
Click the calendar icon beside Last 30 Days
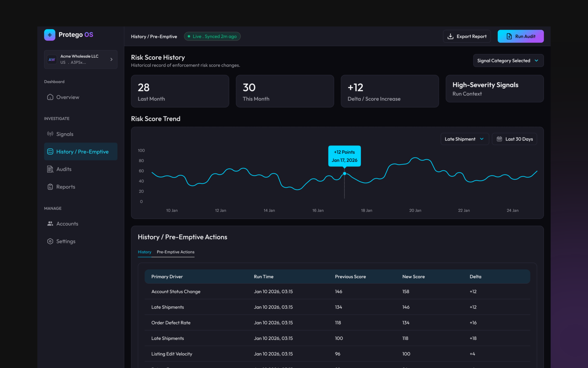(x=499, y=139)
